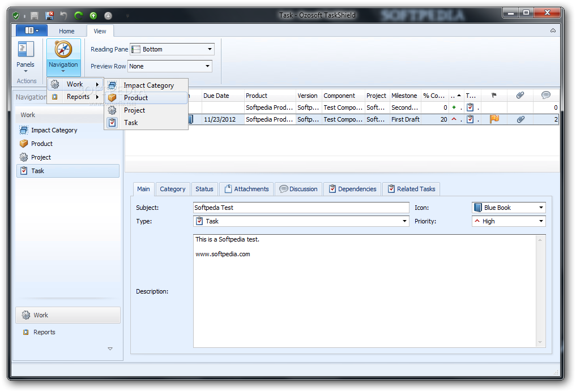Viewport: 576px width, 392px height.
Task: Sort by the % Complete column header
Action: coord(434,96)
